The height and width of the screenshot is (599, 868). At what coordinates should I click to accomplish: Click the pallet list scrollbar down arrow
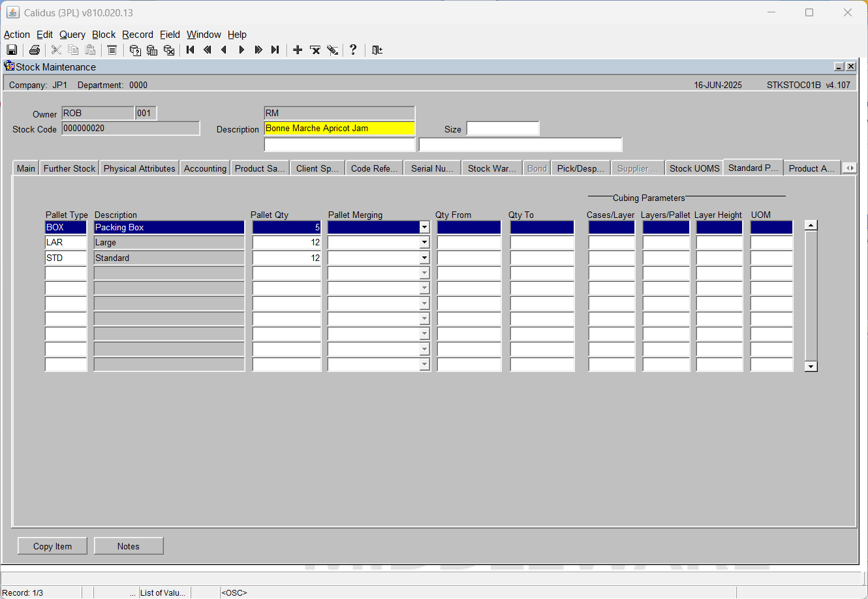pos(811,366)
